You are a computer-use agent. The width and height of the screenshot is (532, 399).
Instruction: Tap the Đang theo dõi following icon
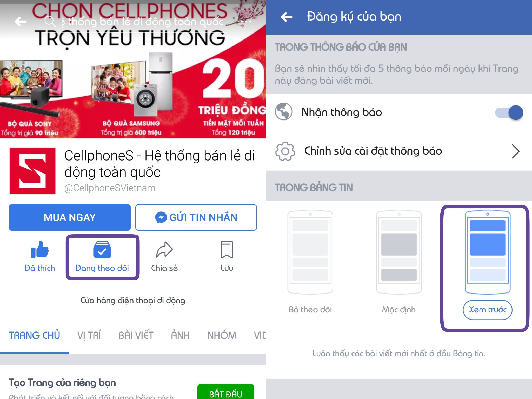tap(102, 249)
